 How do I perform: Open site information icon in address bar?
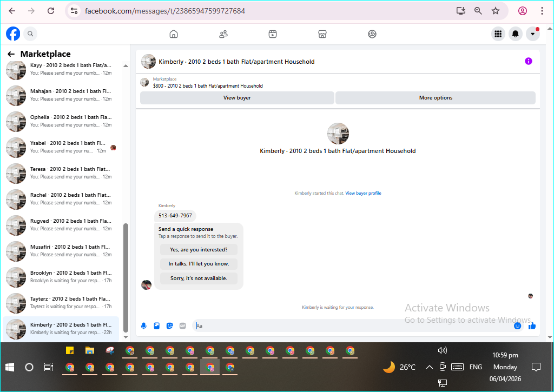[74, 11]
